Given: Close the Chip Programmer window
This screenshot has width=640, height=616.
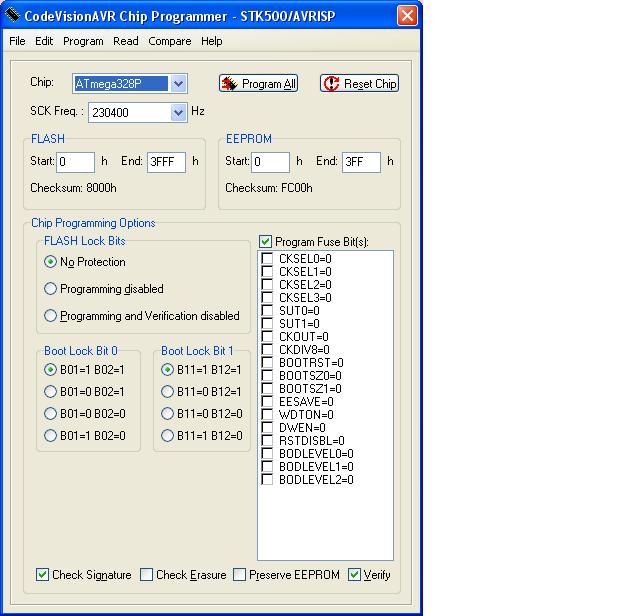Looking at the screenshot, I should point(407,16).
